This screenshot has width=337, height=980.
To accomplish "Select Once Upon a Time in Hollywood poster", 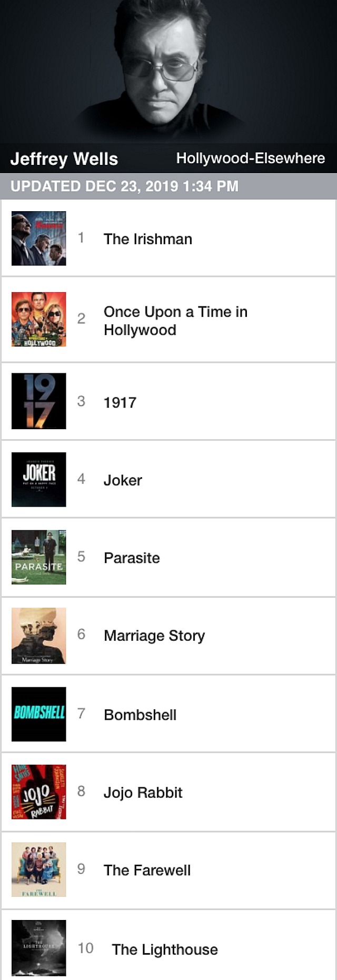I will coord(39,319).
